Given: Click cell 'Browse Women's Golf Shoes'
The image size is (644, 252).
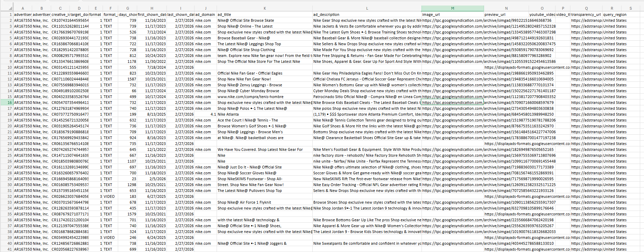Looking at the screenshot, I should 265,126.
